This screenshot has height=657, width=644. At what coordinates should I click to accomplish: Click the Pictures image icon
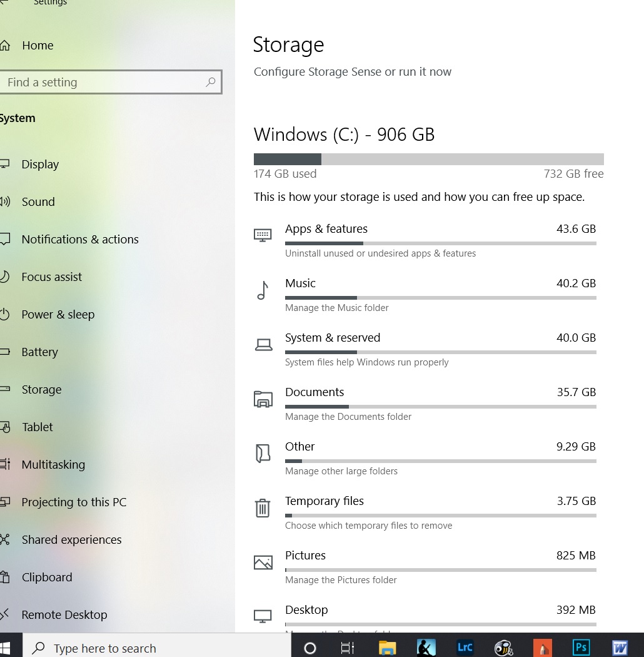[263, 563]
